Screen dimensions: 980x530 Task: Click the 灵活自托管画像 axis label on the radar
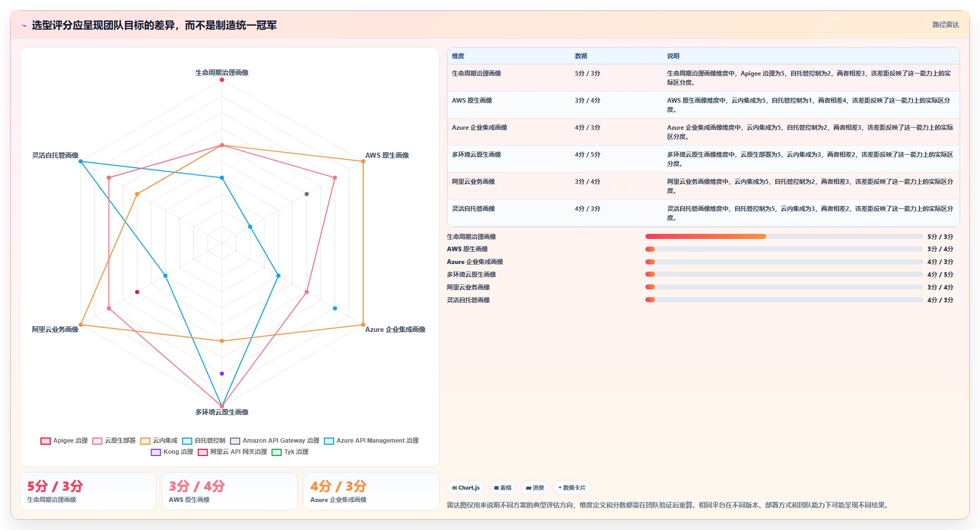pos(55,155)
